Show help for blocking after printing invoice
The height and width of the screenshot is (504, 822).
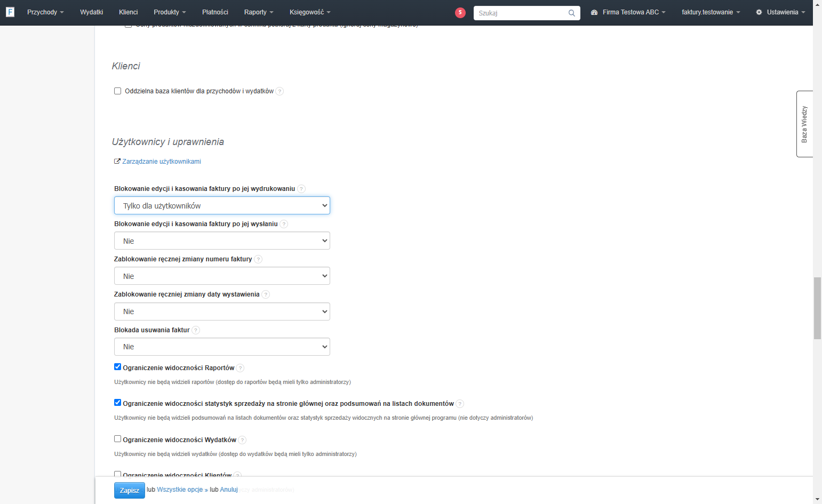tap(301, 189)
